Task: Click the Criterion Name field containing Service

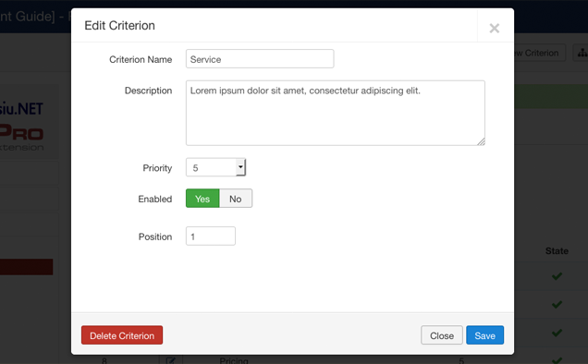Action: [260, 59]
